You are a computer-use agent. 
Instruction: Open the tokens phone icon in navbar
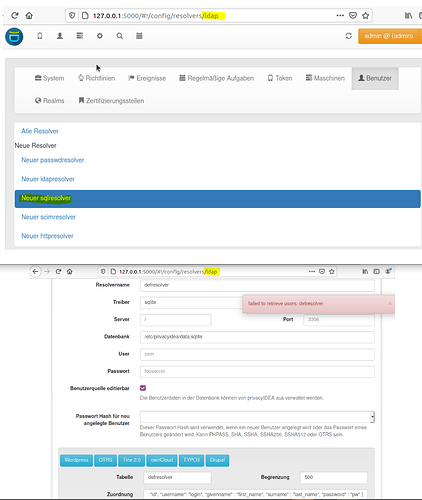(x=40, y=36)
